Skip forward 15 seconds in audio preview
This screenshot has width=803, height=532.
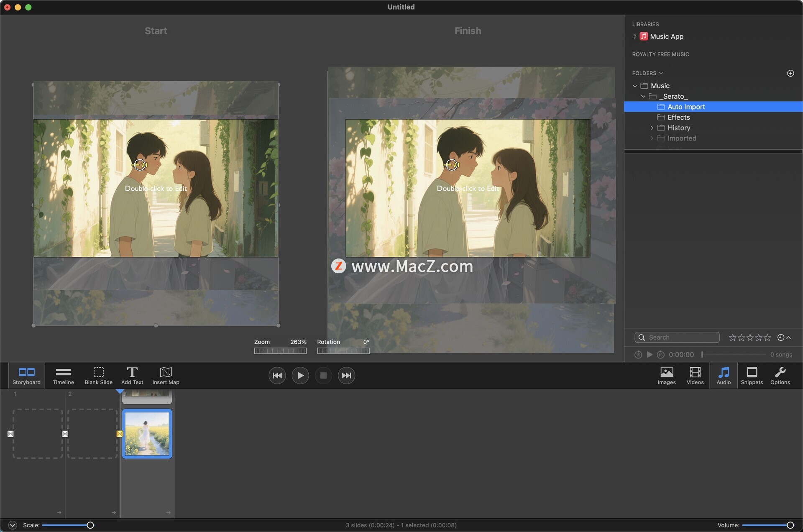[660, 355]
